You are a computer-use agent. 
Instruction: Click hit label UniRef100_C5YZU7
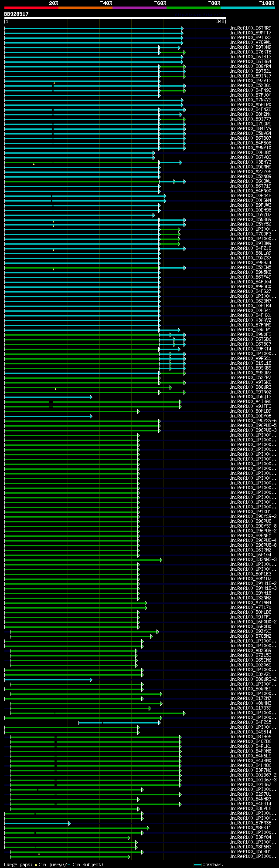tap(251, 215)
